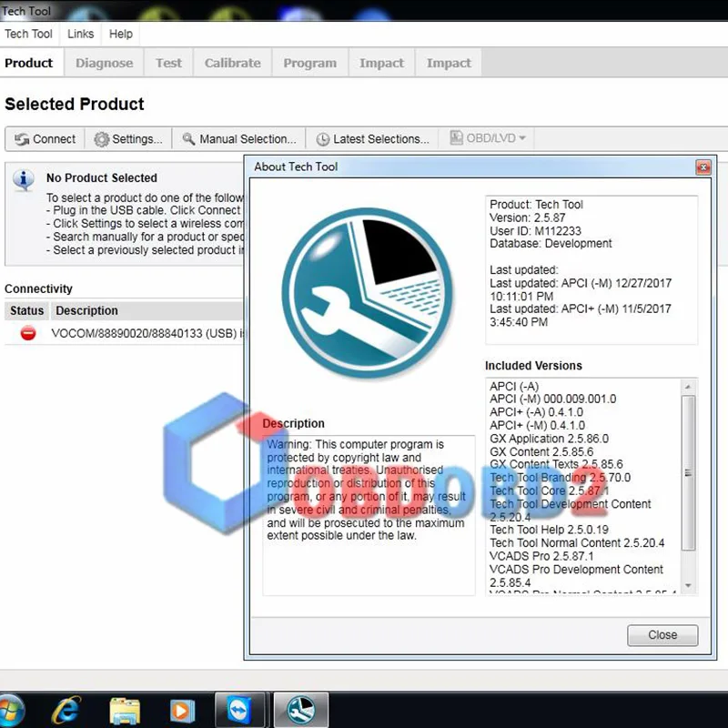Screen dimensions: 728x728
Task: Open Manual Selection search
Action: tap(238, 139)
